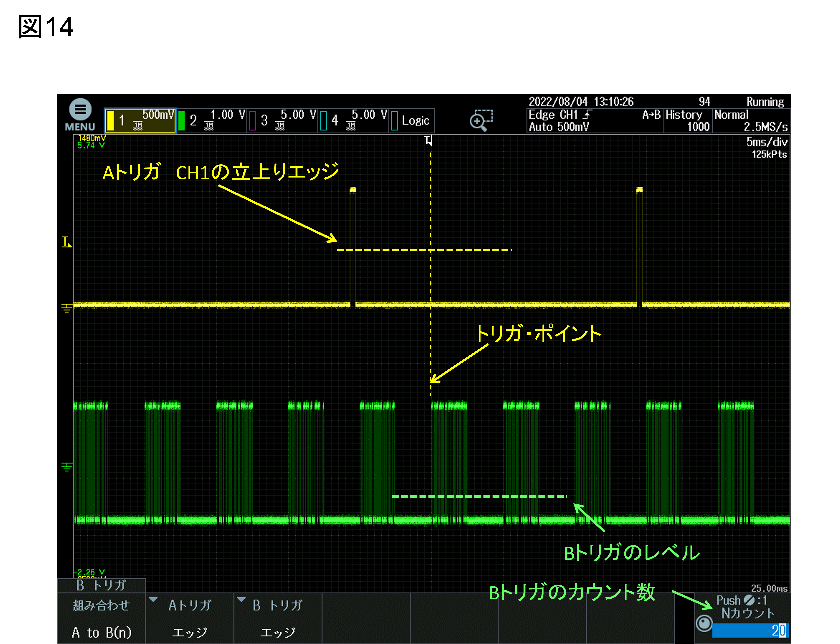Open Edge CH1 trigger settings box
Screen dimensions: 840x644
[x=595, y=120]
